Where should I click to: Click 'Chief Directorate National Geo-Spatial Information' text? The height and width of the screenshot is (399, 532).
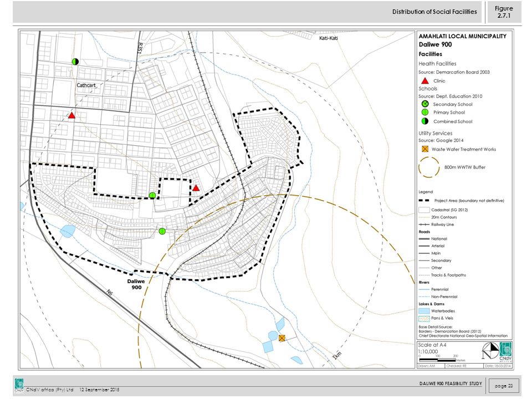tap(463, 336)
